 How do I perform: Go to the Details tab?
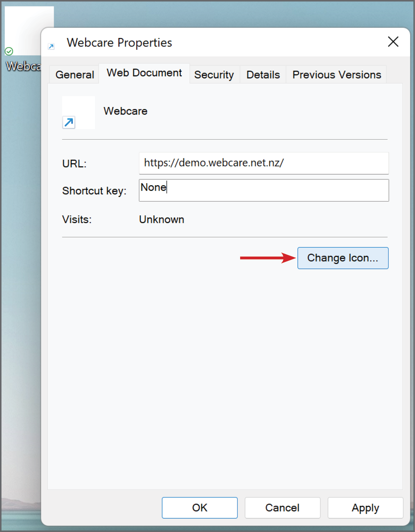point(263,75)
